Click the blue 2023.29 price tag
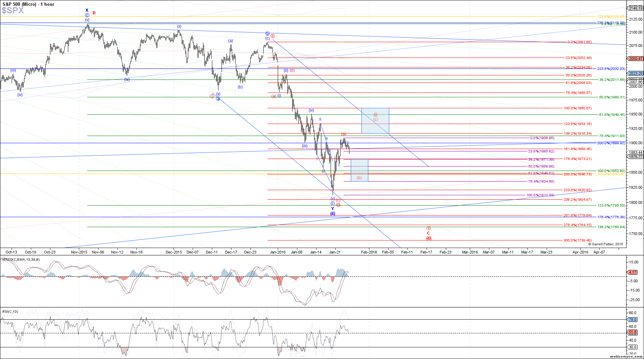The height and width of the screenshot is (359, 644). coord(635,73)
